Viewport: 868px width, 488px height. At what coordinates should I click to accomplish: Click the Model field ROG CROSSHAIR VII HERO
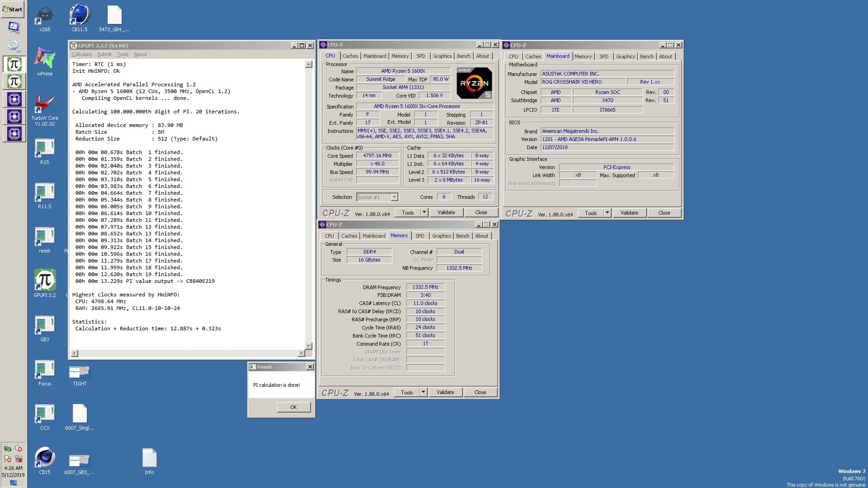pos(583,82)
